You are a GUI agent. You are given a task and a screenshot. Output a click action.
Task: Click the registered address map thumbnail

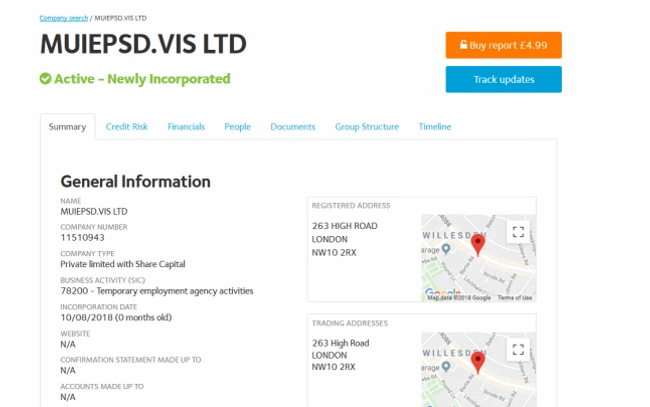pos(479,258)
